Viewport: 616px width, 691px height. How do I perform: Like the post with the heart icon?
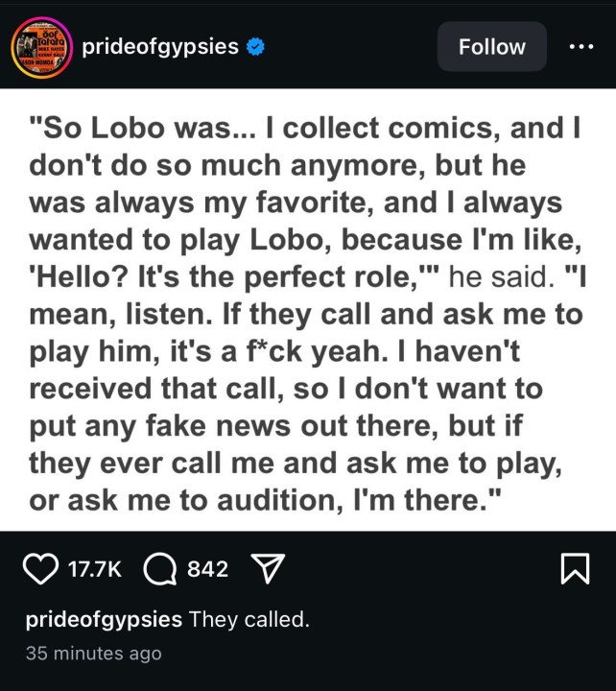(40, 569)
